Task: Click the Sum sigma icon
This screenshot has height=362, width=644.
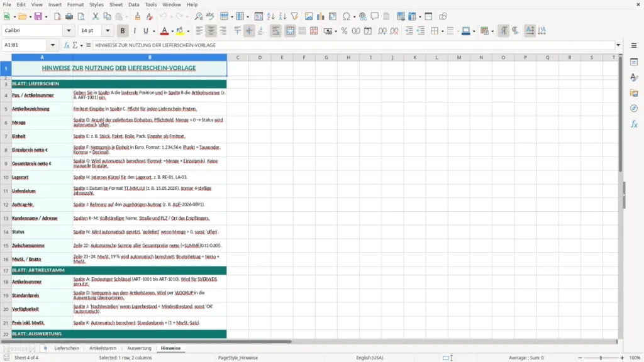Action: 75,45
